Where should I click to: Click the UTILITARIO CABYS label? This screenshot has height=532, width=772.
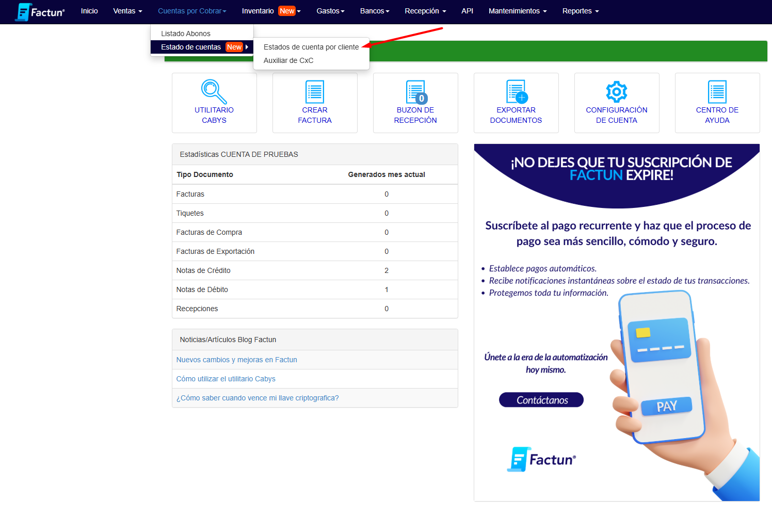[214, 115]
